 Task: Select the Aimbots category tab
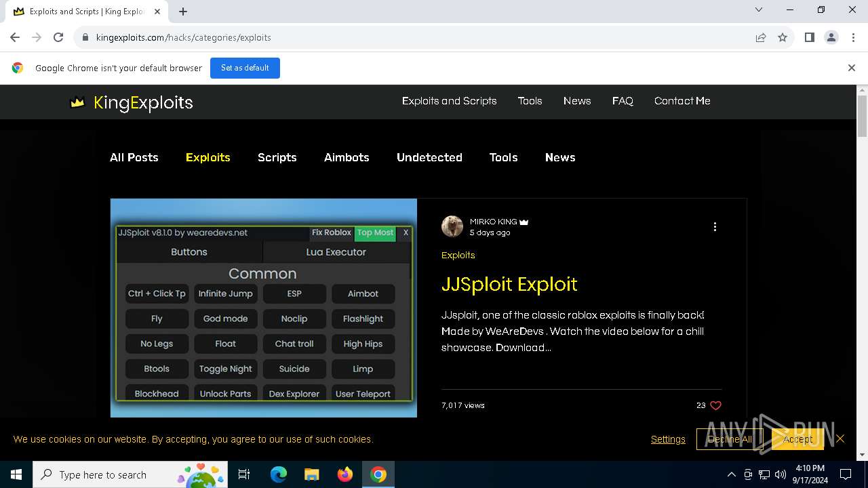point(347,157)
